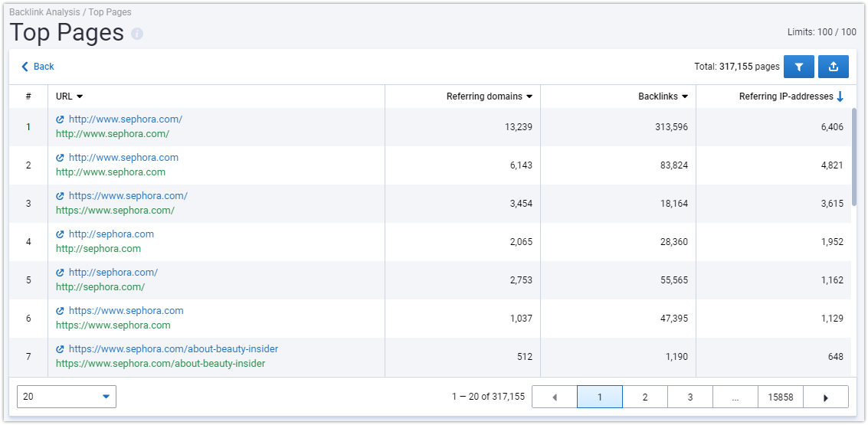Click the Total 317,155 pages text
868x425 pixels.
click(x=737, y=67)
